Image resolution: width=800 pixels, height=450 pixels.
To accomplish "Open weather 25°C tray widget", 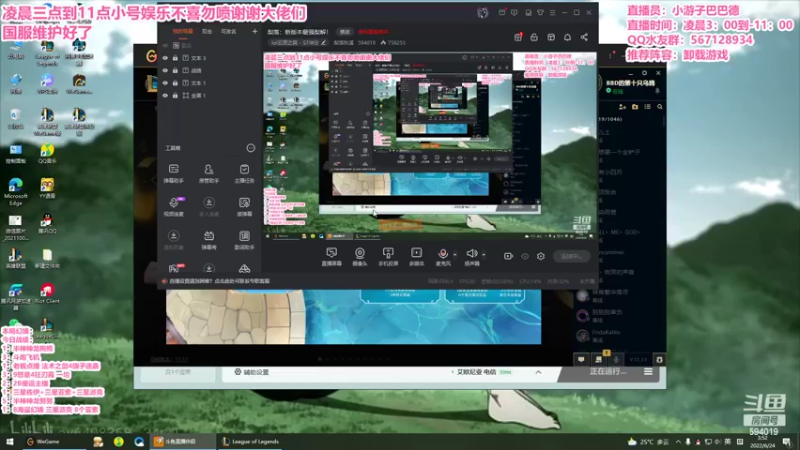I will tap(647, 442).
